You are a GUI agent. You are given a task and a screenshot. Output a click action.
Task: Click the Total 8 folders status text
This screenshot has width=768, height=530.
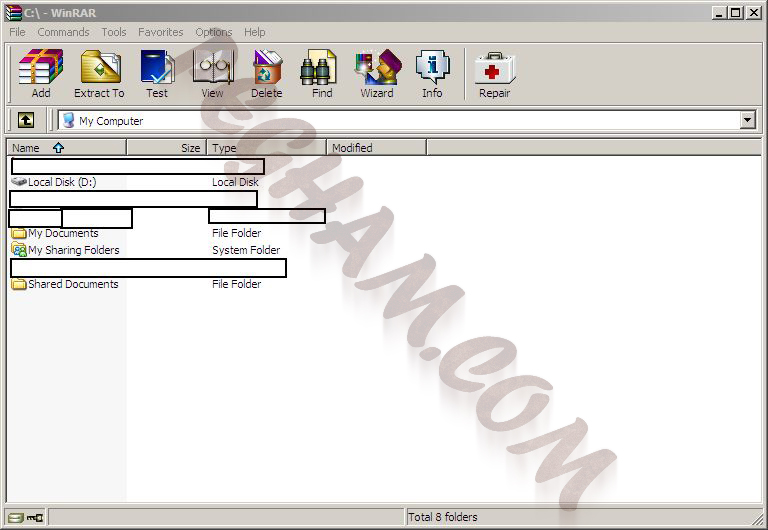(443, 517)
